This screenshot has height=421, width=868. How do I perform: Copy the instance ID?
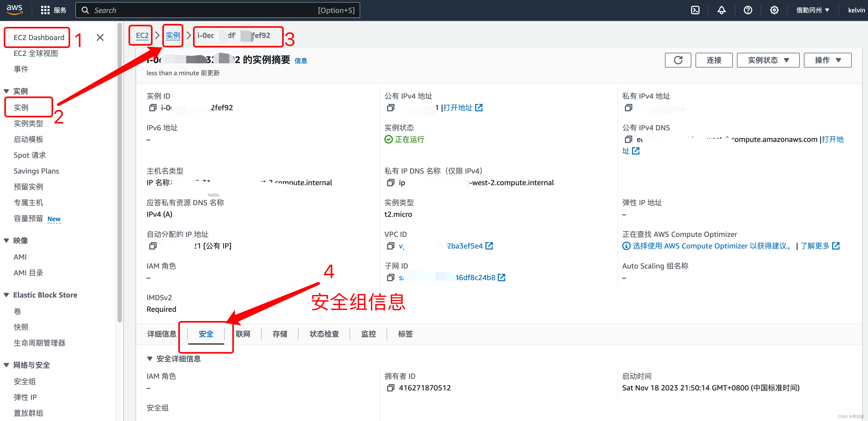coord(153,108)
